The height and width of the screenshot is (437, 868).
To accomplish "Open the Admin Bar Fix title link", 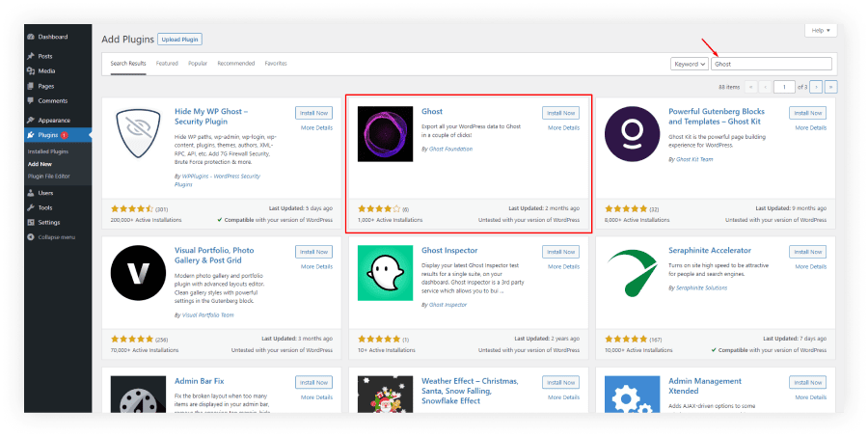I will (200, 381).
